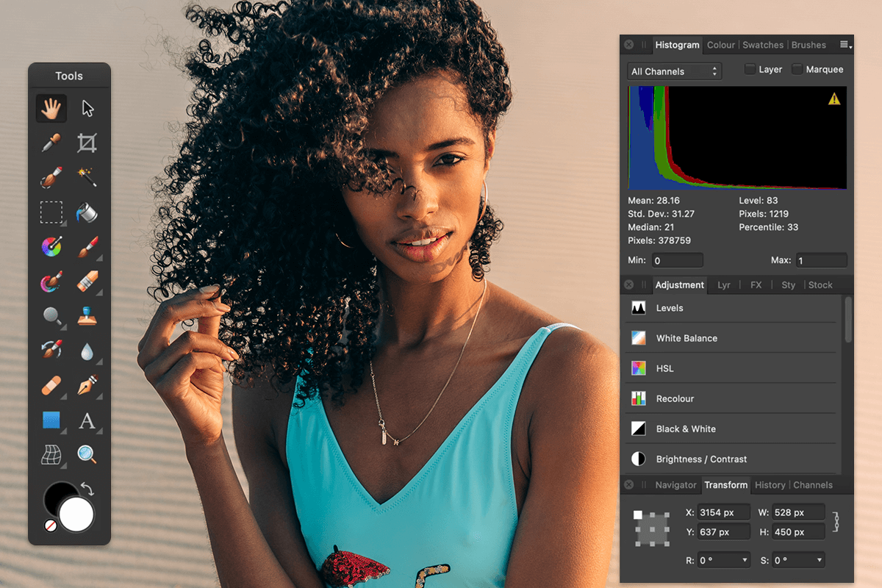Viewport: 882px width, 588px height.
Task: Grab the Clone Stamp tool
Action: tap(87, 317)
